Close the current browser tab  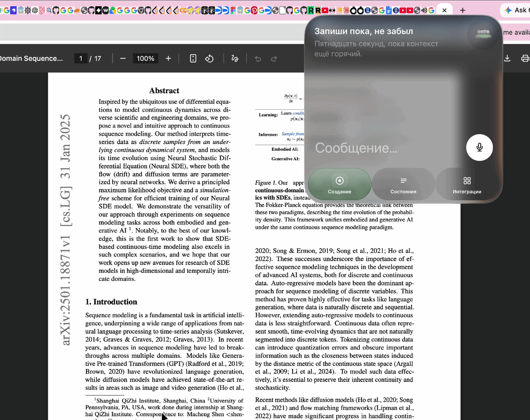(444, 10)
